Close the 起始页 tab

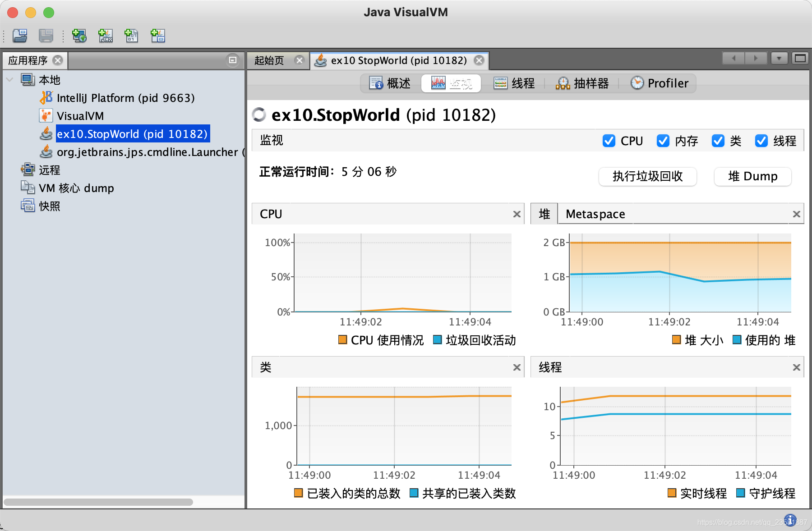click(x=299, y=60)
